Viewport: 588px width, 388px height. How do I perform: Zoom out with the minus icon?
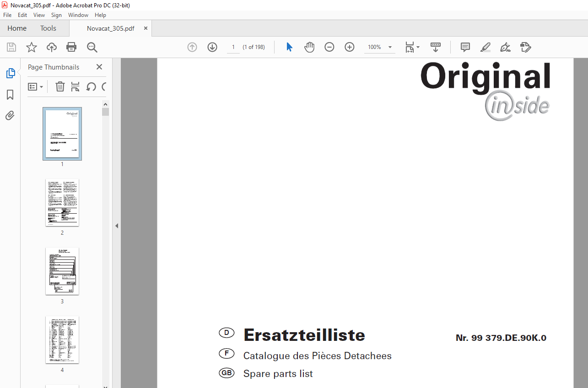[329, 47]
